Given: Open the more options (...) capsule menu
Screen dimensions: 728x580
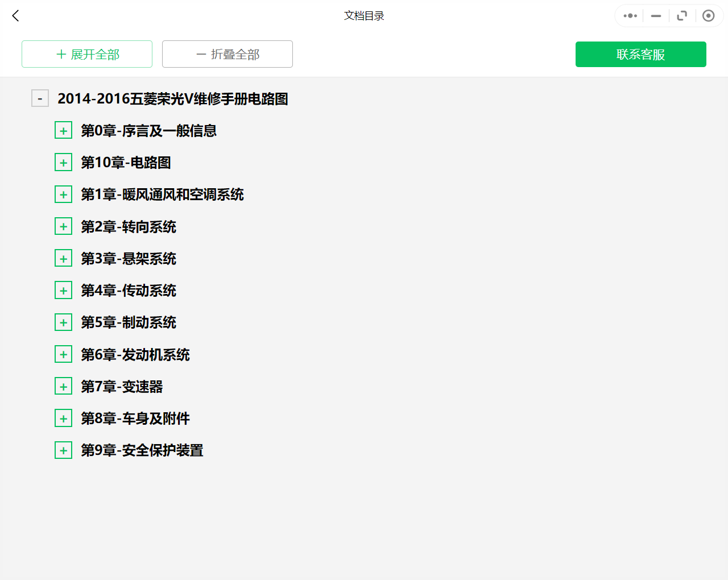Looking at the screenshot, I should 629,16.
